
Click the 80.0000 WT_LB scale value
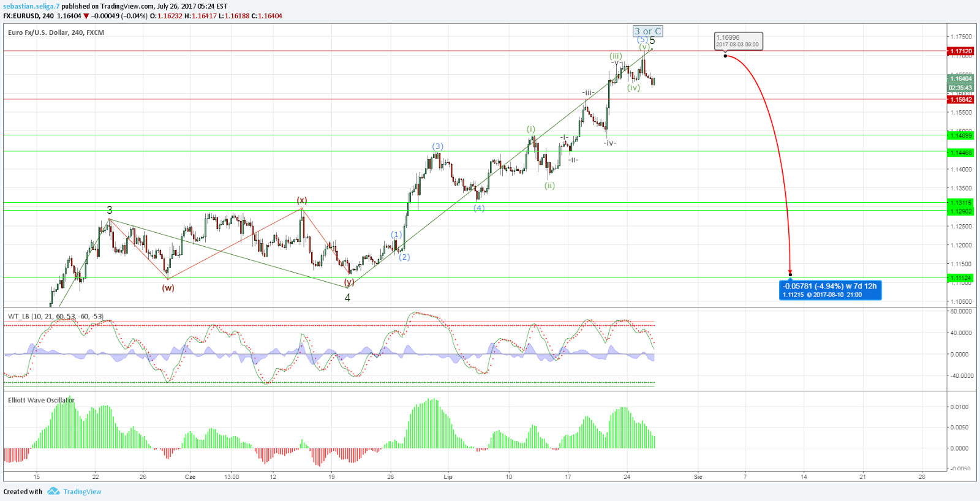pos(961,311)
